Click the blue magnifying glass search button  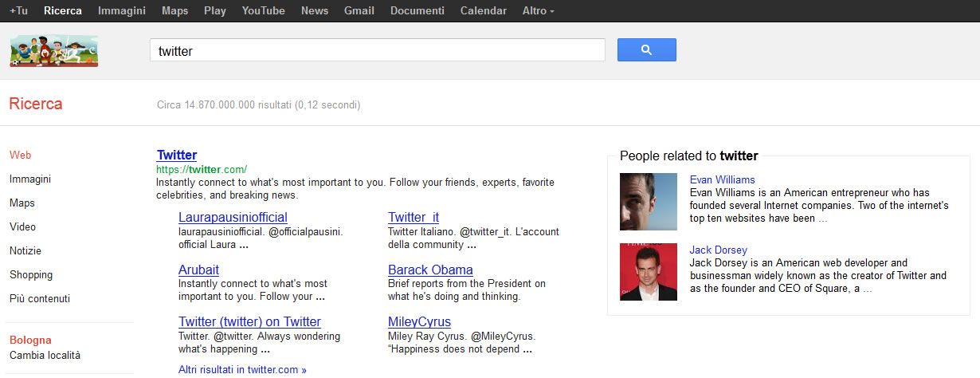tap(646, 50)
